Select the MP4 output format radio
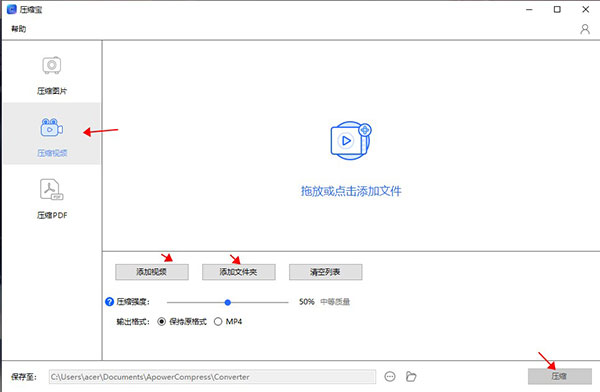Screen dimensions: 600x392 [218, 322]
